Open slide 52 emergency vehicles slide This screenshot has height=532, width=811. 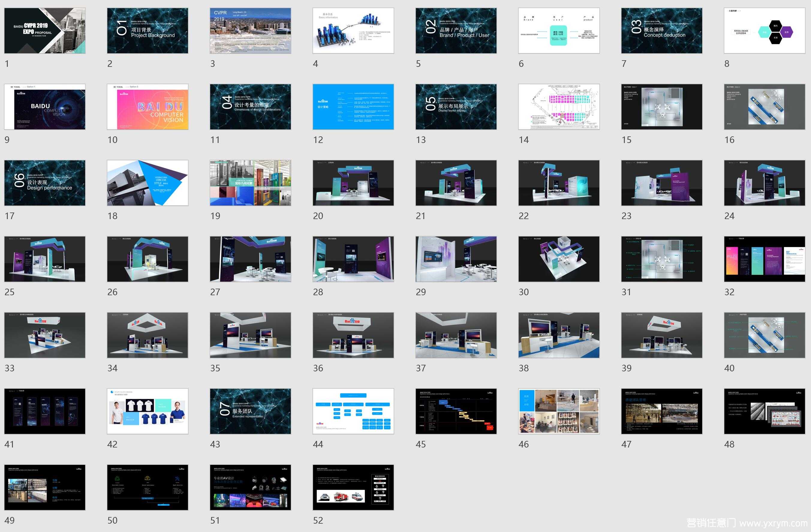tap(353, 487)
